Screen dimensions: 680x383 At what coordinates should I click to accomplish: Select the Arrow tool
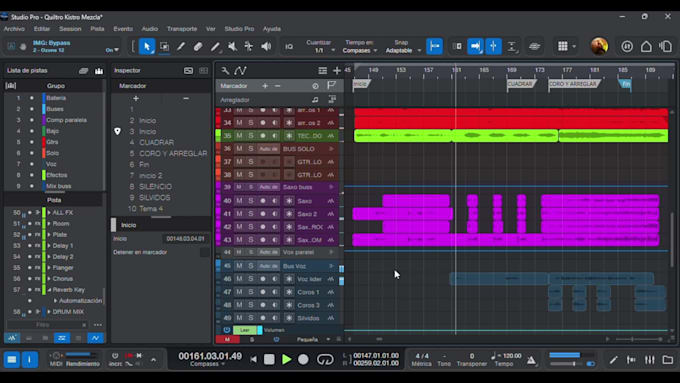click(x=147, y=46)
